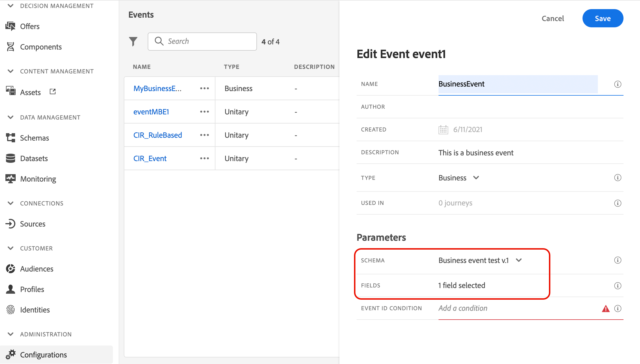Viewport: 640px width, 364px height.
Task: Click the info icon next to Schema
Action: [618, 260]
